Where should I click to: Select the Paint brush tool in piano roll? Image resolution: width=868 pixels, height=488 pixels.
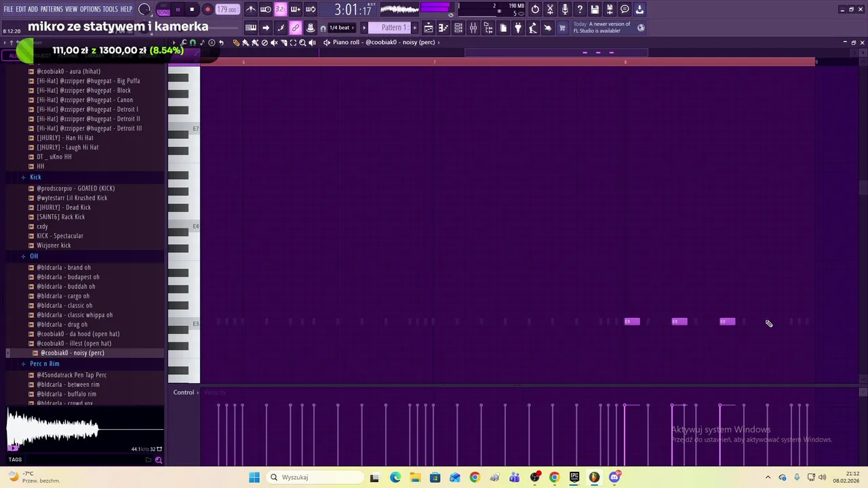coord(245,42)
